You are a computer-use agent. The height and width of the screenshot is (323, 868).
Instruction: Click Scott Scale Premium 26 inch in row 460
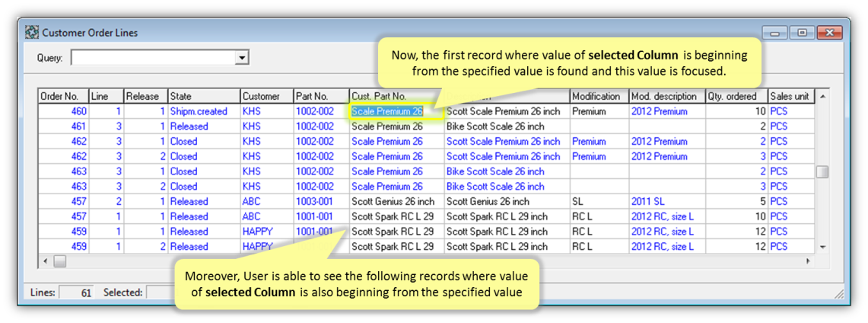tap(507, 111)
